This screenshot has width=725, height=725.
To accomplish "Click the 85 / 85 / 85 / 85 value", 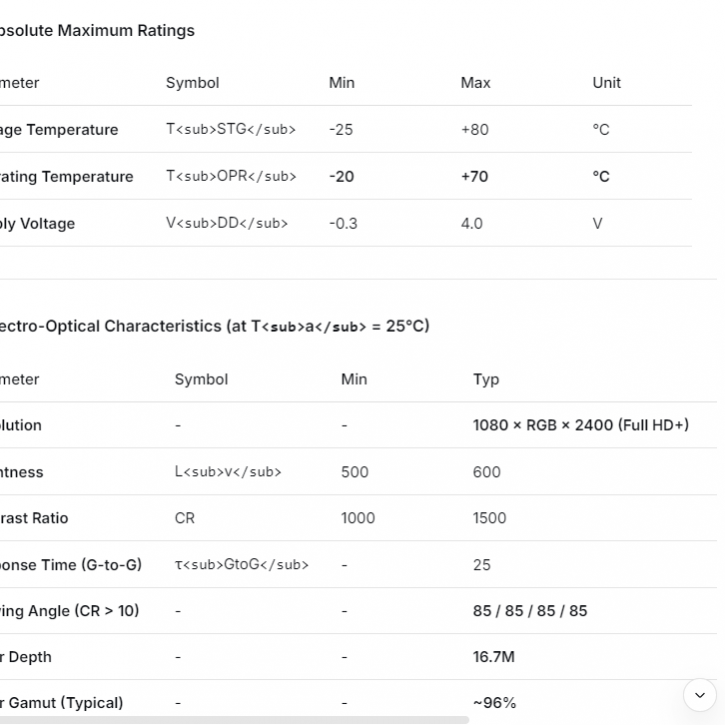I will pyautogui.click(x=530, y=611).
